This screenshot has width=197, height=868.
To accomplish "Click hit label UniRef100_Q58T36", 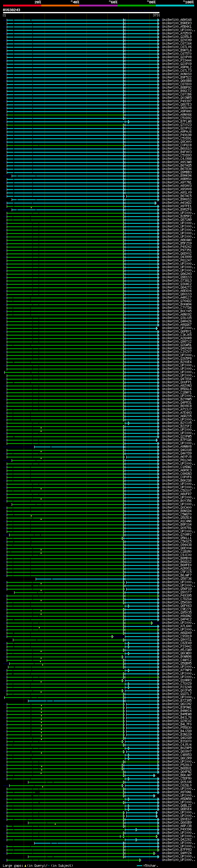I will pos(177,579).
